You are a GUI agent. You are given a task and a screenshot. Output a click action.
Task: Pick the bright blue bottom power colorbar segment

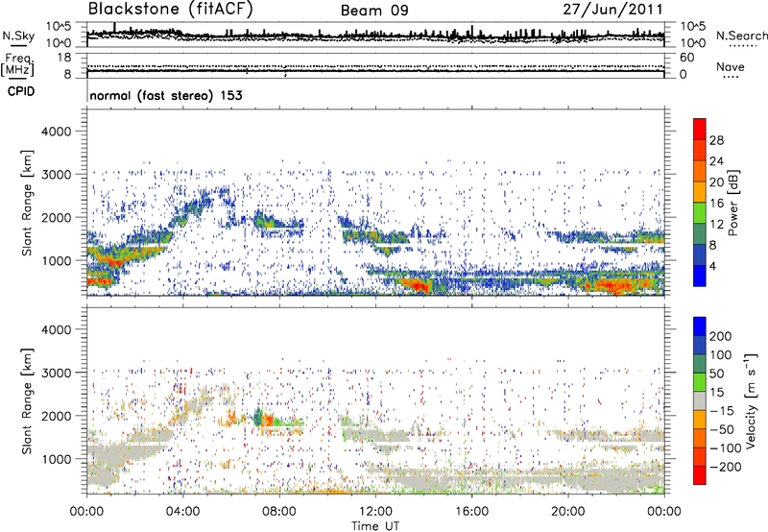coord(700,277)
